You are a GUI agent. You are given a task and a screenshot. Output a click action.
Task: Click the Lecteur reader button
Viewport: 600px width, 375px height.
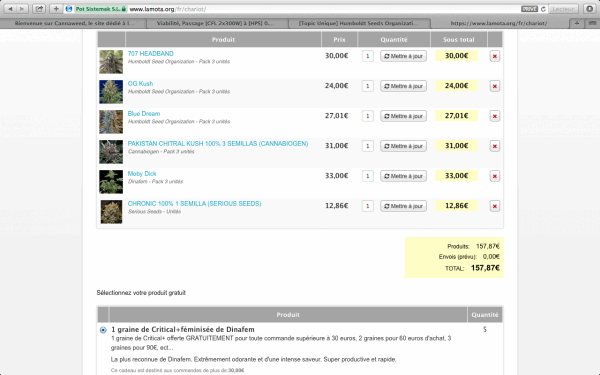563,9
